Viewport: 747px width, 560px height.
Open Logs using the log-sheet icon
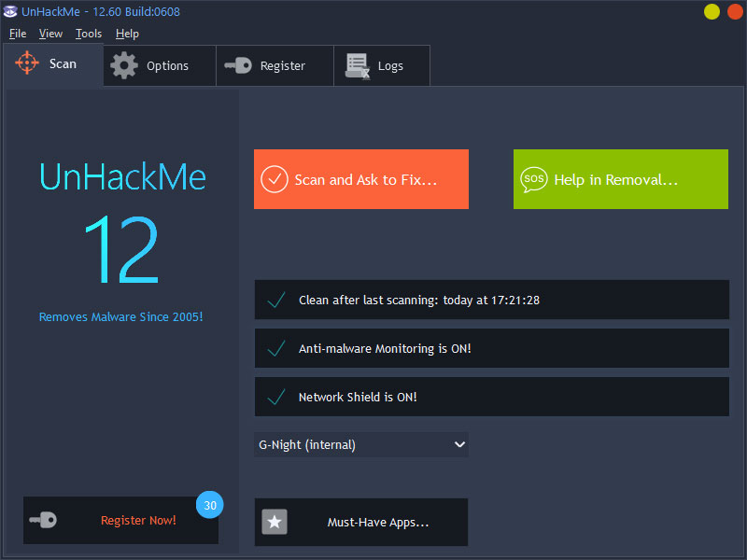pyautogui.click(x=356, y=65)
